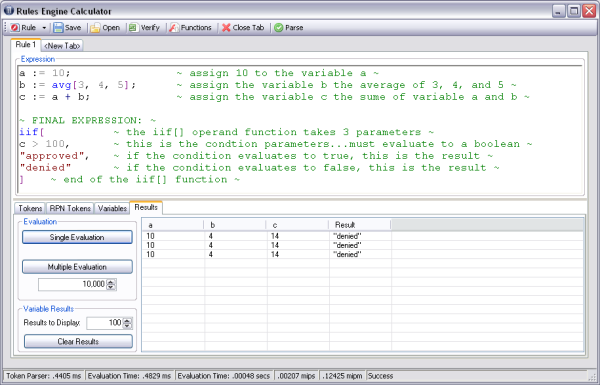The height and width of the screenshot is (385, 600).
Task: Switch to the Variables tab
Action: [112, 209]
